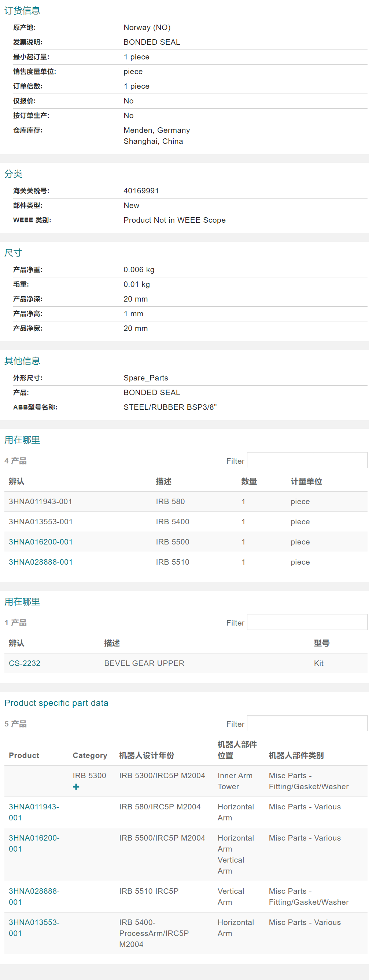Select the 3HNA011943-001 text in IRB 580 row
Viewport: 369px width, 980px height.
40,502
